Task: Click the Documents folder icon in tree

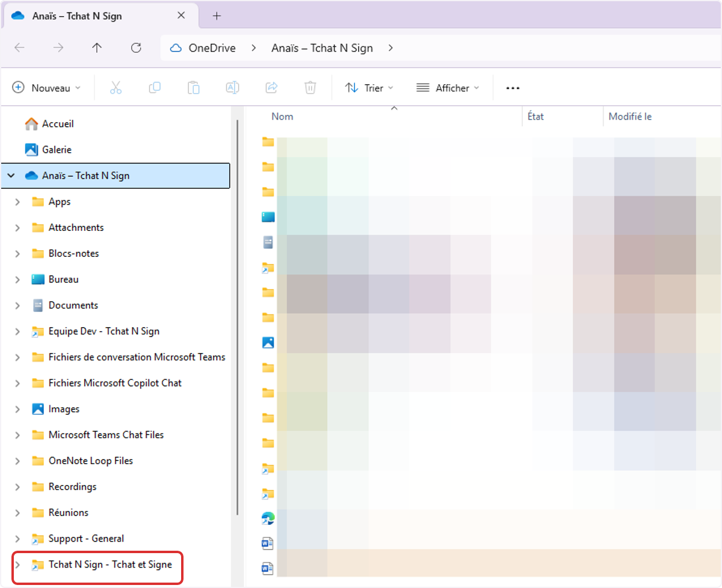Action: (x=38, y=305)
